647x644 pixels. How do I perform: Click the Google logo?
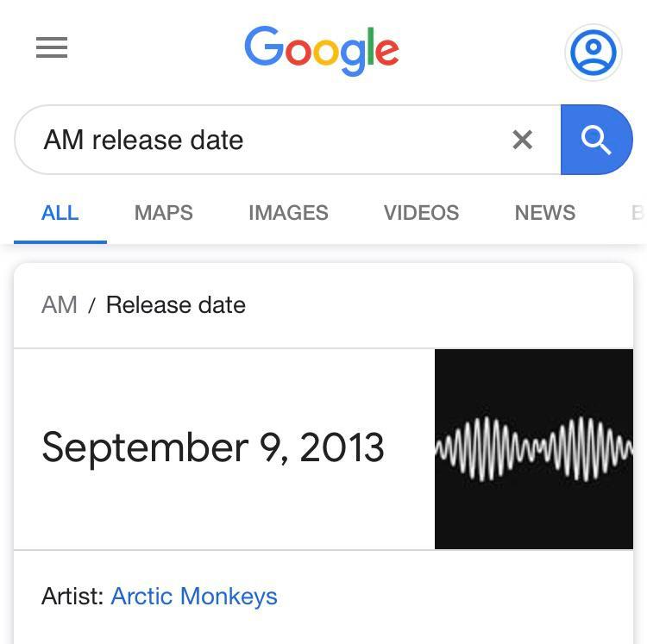click(x=322, y=50)
